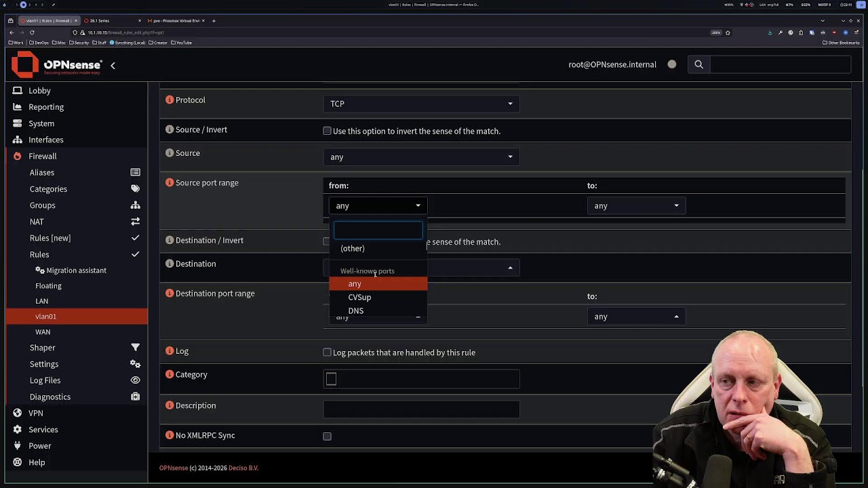Show help for the Destination field
The width and height of the screenshot is (868, 488).
170,264
